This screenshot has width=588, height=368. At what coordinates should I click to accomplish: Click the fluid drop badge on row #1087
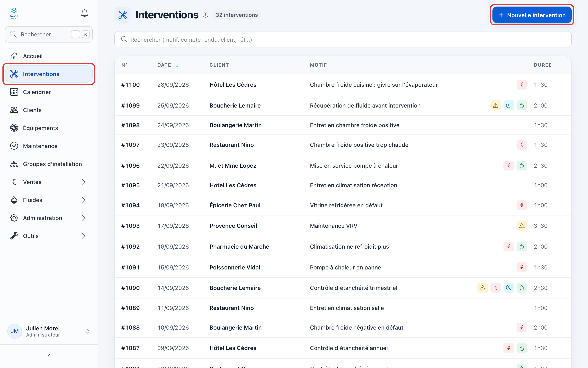[522, 348]
